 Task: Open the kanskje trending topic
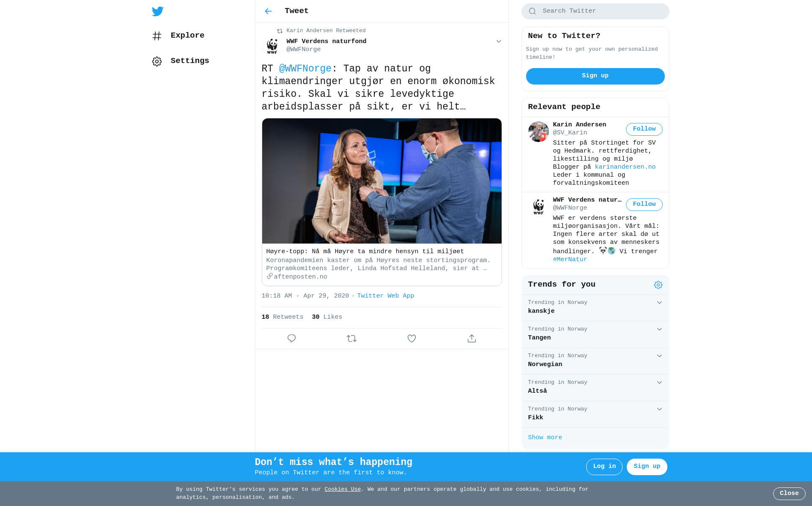tap(595, 308)
